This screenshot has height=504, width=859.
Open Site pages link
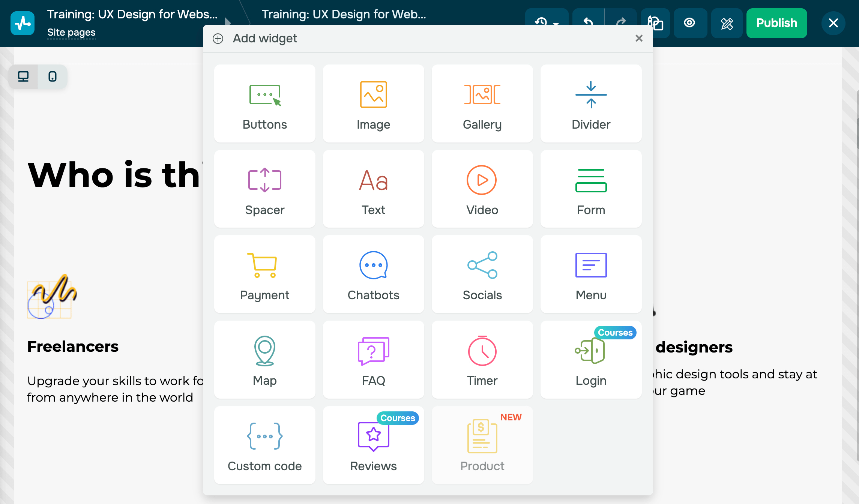[x=71, y=33]
